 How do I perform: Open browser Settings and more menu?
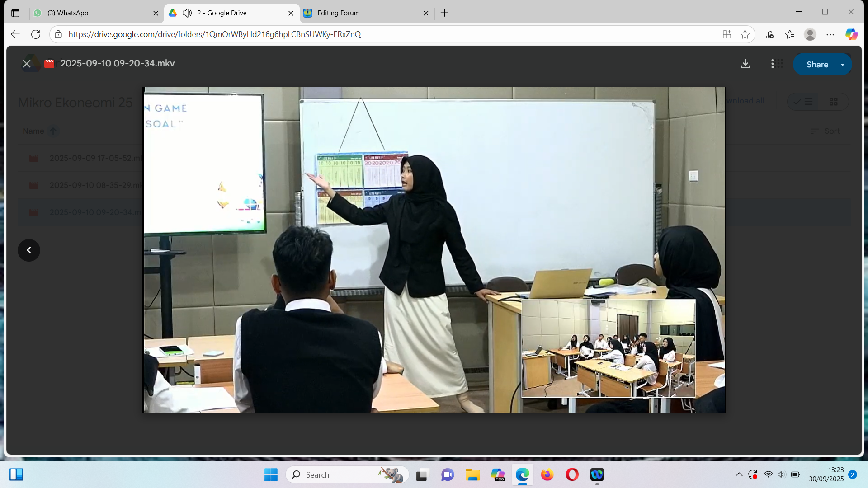pos(830,34)
